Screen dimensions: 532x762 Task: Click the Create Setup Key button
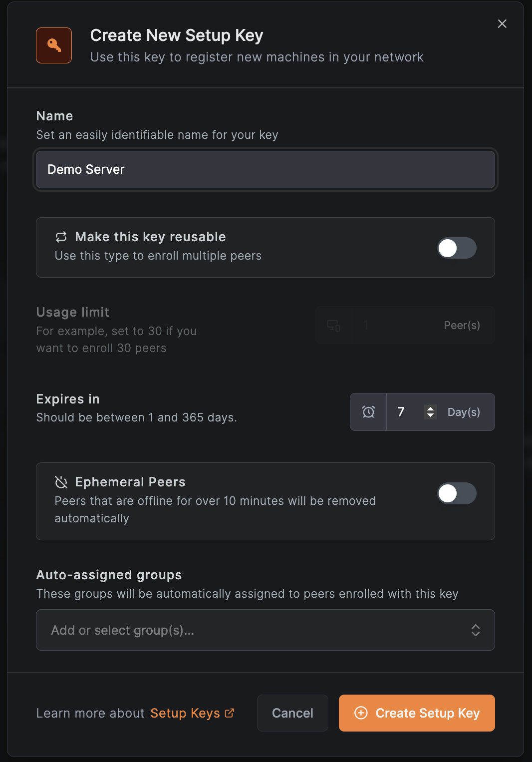(x=417, y=713)
